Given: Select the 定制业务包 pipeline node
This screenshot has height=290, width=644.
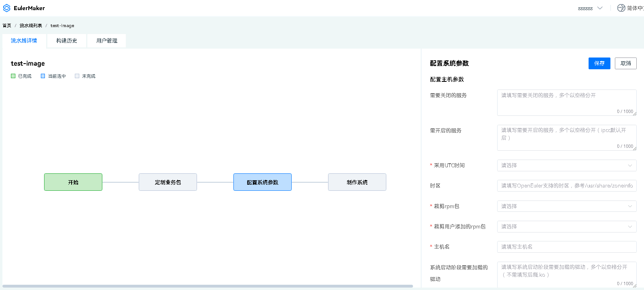Looking at the screenshot, I should (168, 182).
